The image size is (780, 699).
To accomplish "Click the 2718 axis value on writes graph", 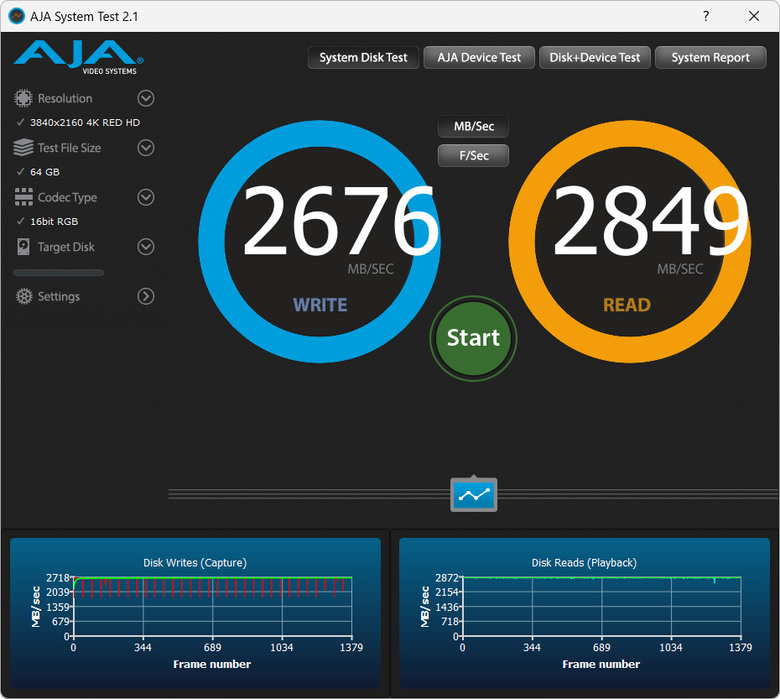I will click(58, 578).
